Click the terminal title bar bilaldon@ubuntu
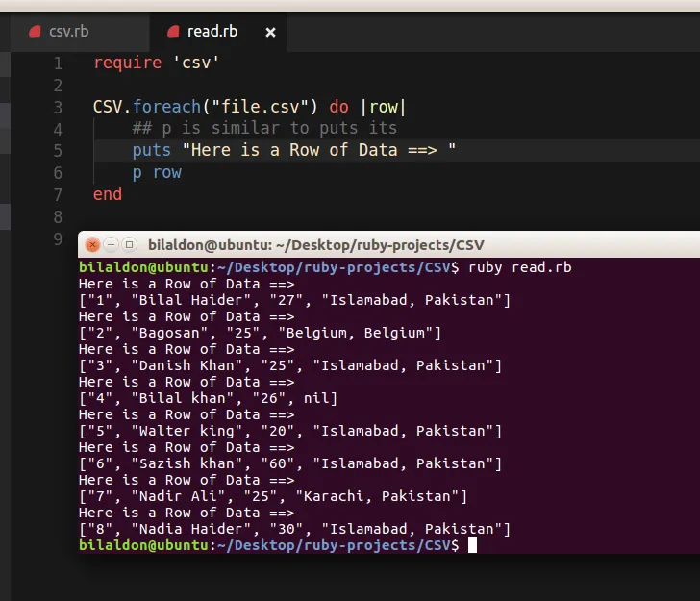 click(x=316, y=245)
